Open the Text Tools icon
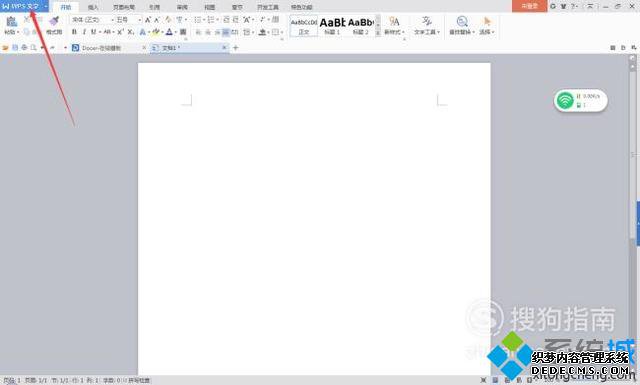This screenshot has width=640, height=385. pyautogui.click(x=427, y=21)
